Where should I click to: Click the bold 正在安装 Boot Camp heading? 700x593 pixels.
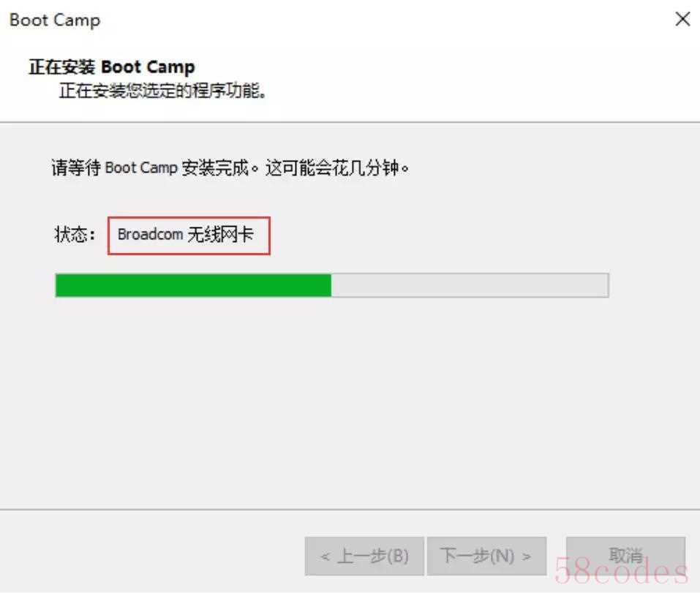pos(112,67)
